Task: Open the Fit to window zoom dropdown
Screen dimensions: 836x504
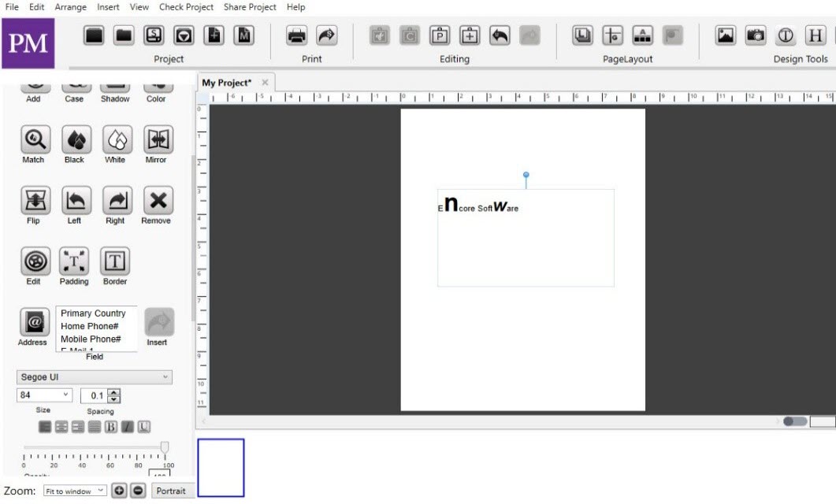Action: click(75, 491)
